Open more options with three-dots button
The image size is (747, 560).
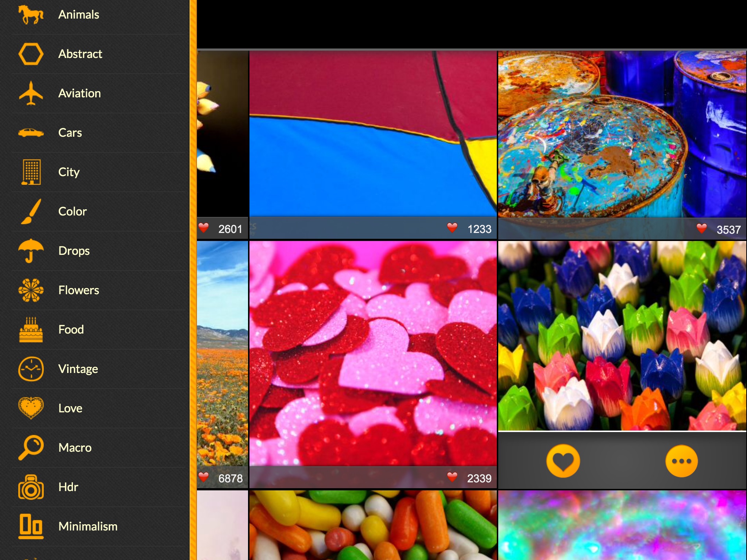681,461
